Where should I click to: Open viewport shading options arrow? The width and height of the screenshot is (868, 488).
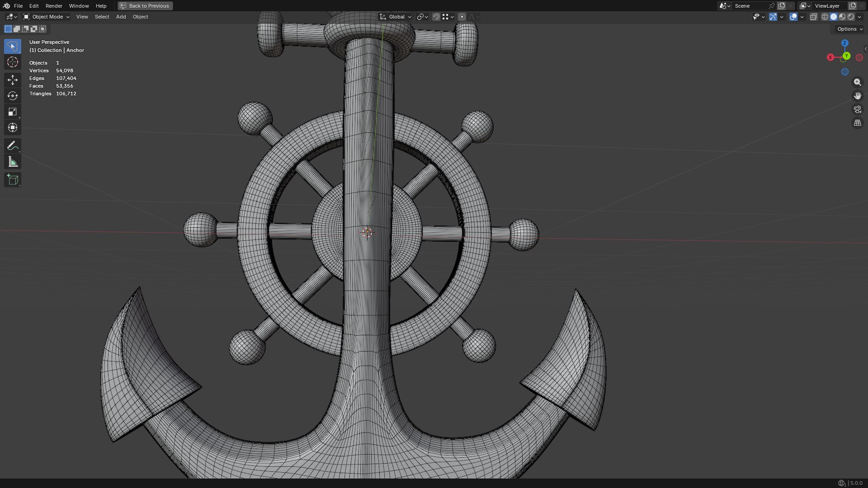[x=860, y=17]
